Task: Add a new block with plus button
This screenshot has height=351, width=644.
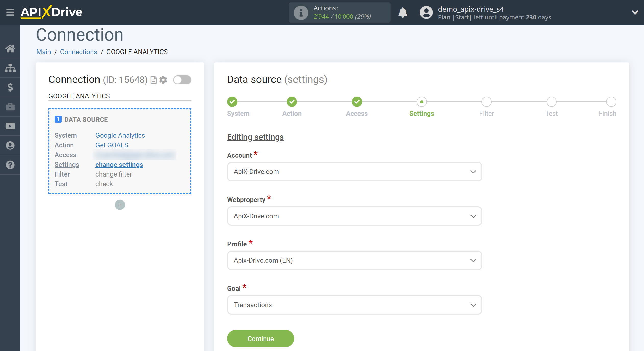Action: pyautogui.click(x=120, y=205)
